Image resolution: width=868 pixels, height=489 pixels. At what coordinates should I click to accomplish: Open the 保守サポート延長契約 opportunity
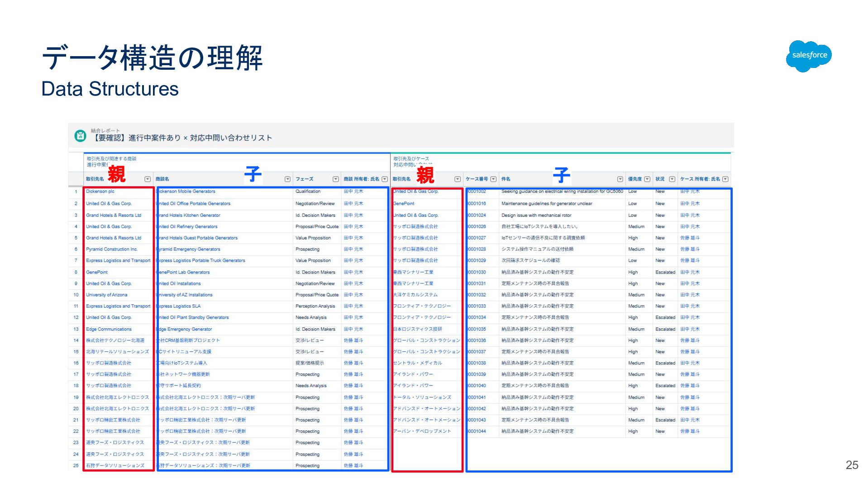click(178, 386)
